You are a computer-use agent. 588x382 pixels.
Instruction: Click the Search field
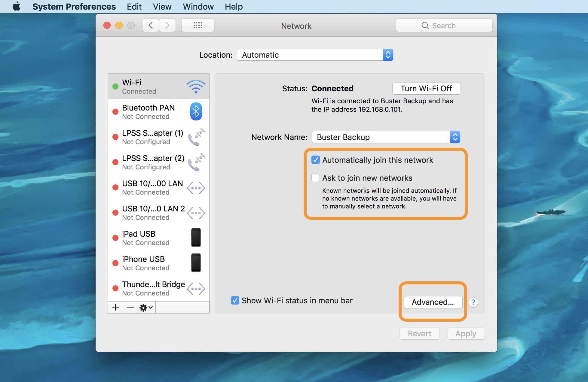(x=444, y=26)
